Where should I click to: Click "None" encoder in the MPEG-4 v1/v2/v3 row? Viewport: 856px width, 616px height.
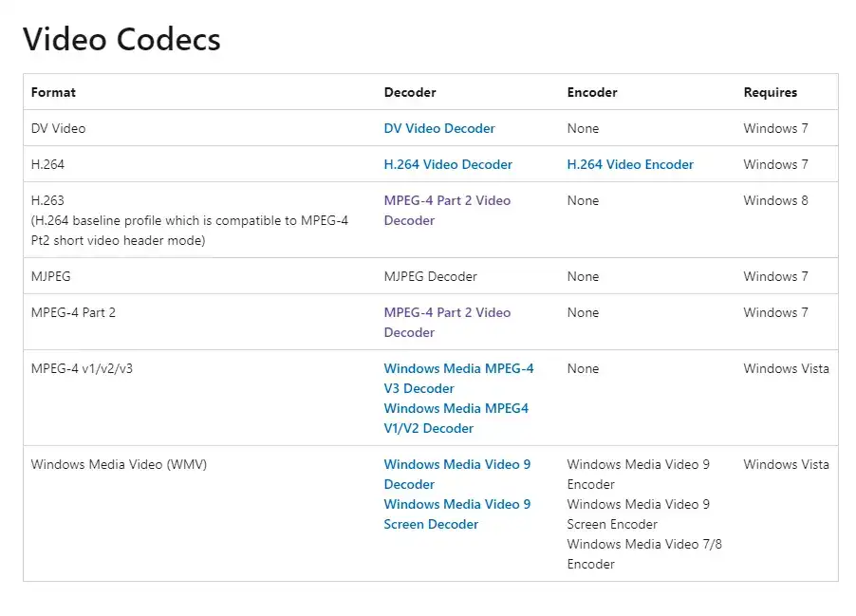point(583,368)
